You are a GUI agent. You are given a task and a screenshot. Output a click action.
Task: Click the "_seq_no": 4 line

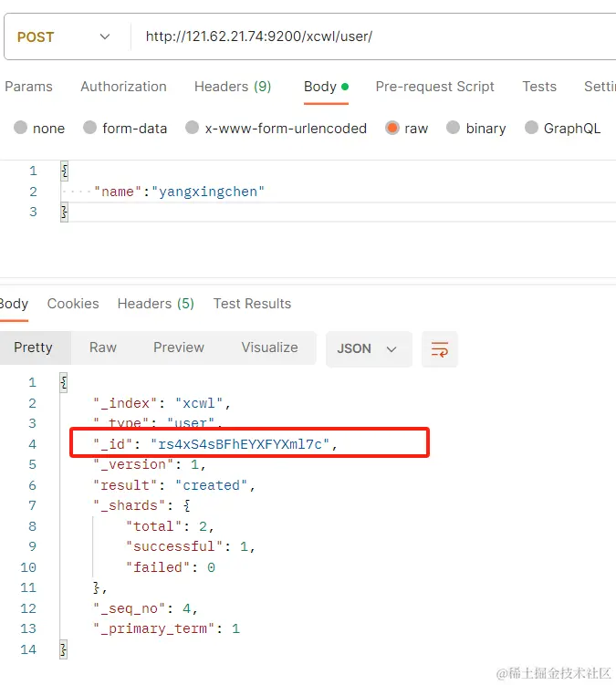tap(146, 608)
